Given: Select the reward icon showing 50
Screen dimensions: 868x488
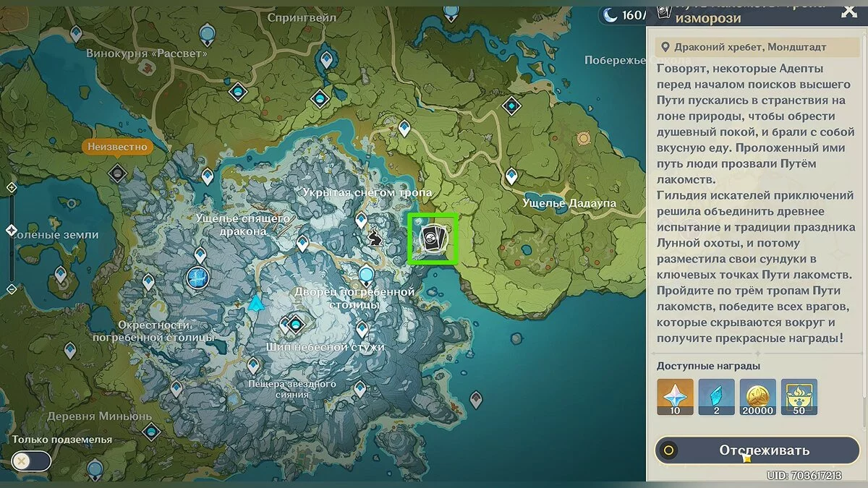Looking at the screenshot, I should pos(799,398).
